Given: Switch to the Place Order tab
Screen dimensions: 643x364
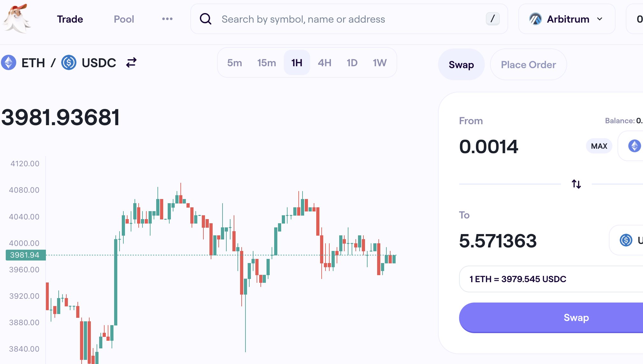Looking at the screenshot, I should (x=528, y=65).
